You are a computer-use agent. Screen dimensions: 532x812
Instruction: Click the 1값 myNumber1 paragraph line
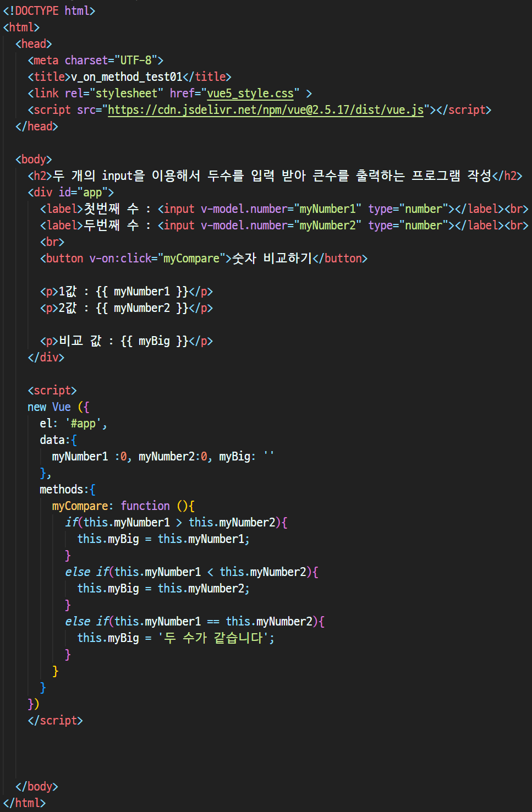coord(127,292)
